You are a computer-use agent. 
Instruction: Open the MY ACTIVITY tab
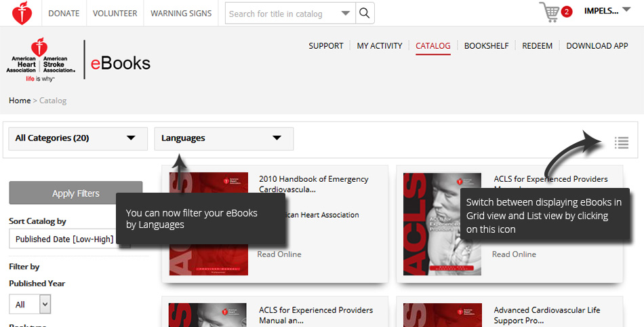(x=380, y=46)
